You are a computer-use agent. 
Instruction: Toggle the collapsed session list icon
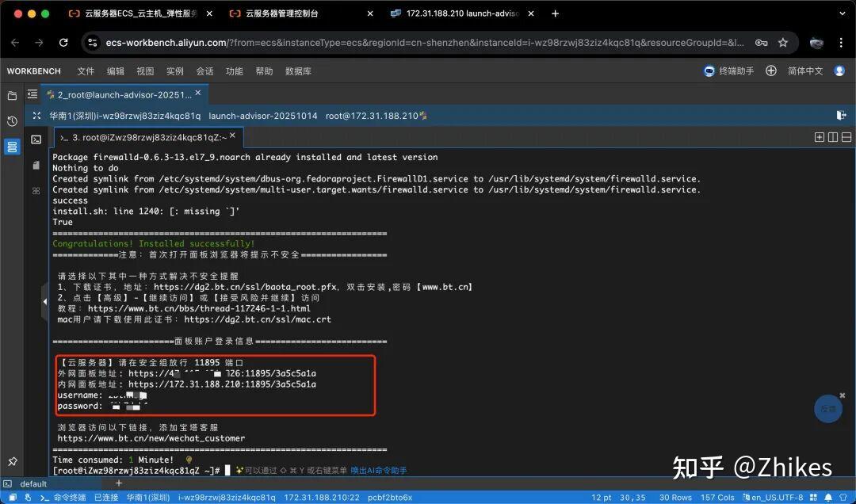[32, 94]
